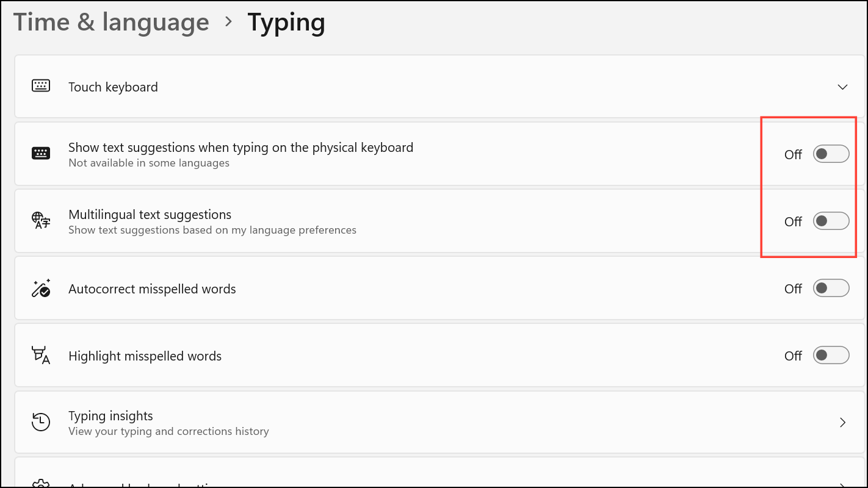Expand the Touch keyboard section label
The height and width of the screenshot is (488, 868).
pyautogui.click(x=113, y=87)
